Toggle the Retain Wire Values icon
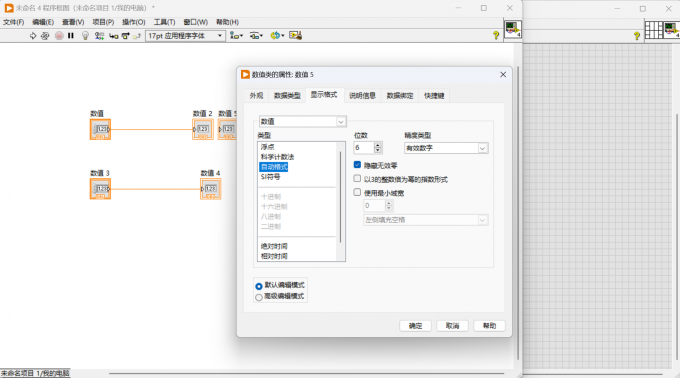 tap(99, 36)
